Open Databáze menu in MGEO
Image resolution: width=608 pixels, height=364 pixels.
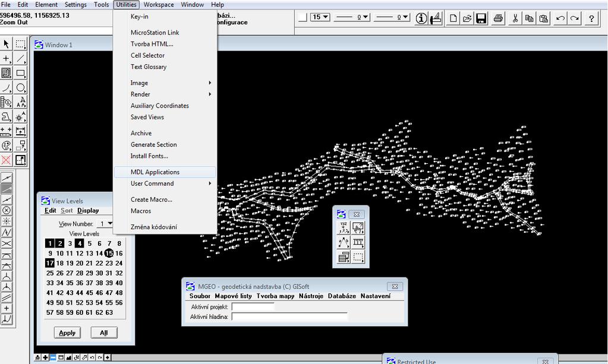[342, 296]
